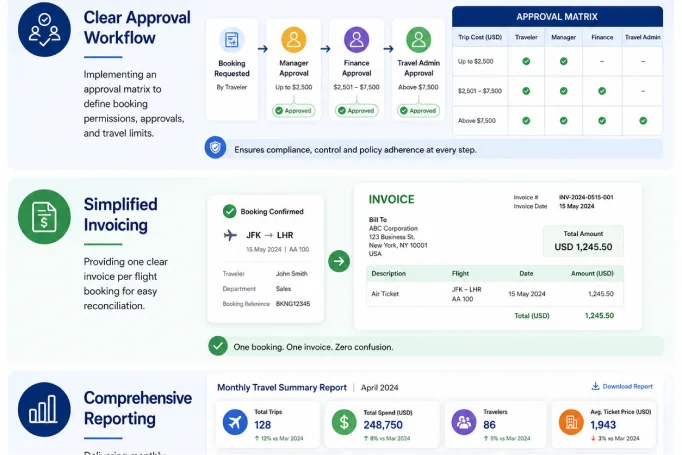
Task: Click invoice number INV-2024-0515-001
Action: pos(586,197)
